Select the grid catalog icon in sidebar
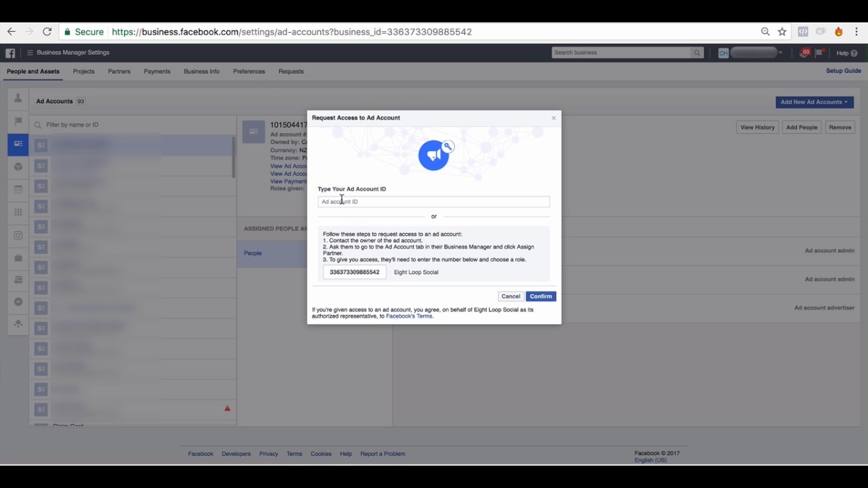 click(18, 212)
